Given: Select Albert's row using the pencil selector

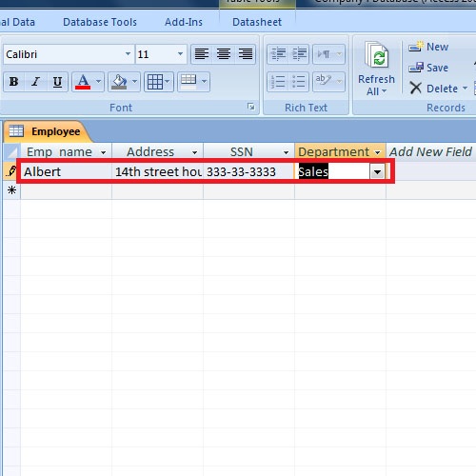Looking at the screenshot, I should pos(11,171).
